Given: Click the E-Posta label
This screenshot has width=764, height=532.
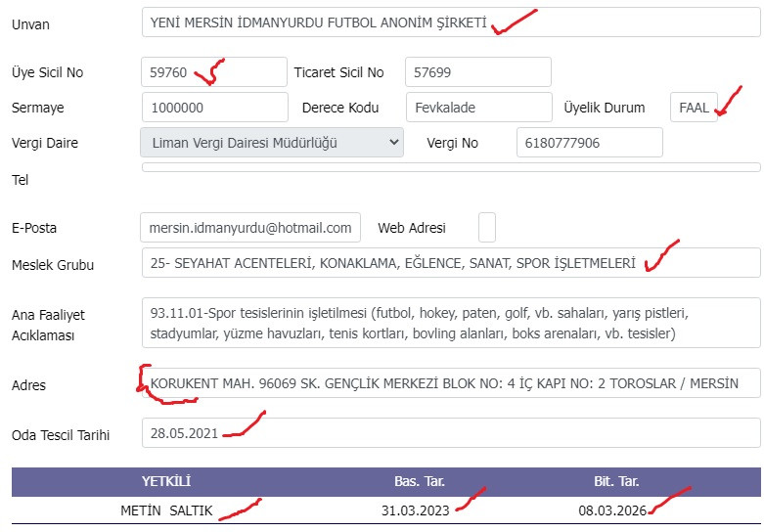Looking at the screenshot, I should pos(34,228).
